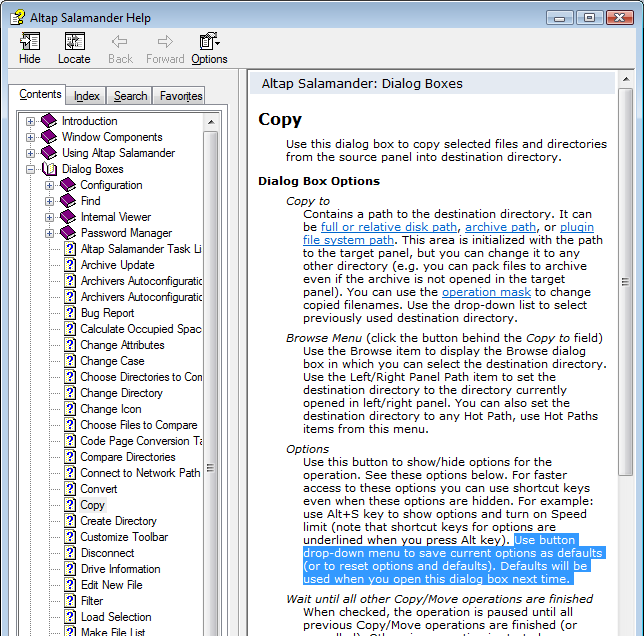Open the Customize Toolbar topic

tap(124, 537)
